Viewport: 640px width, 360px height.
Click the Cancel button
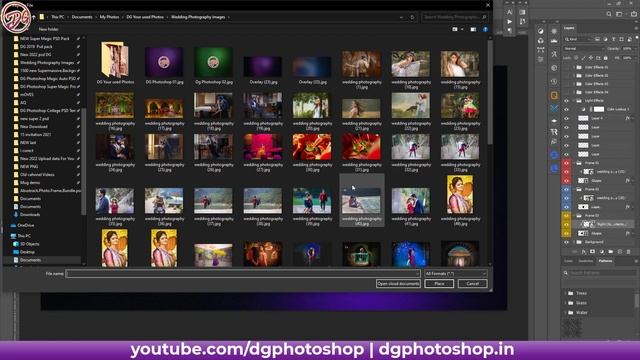coord(473,284)
